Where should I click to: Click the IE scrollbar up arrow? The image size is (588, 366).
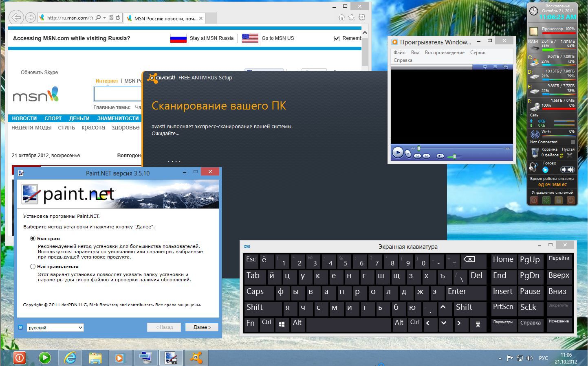click(x=365, y=33)
